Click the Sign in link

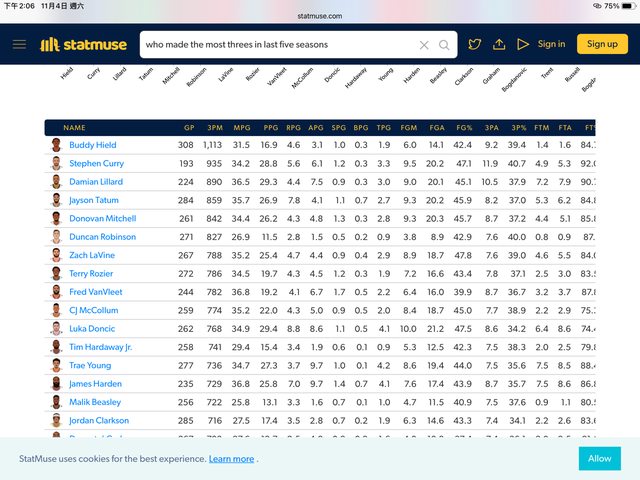[x=551, y=44]
